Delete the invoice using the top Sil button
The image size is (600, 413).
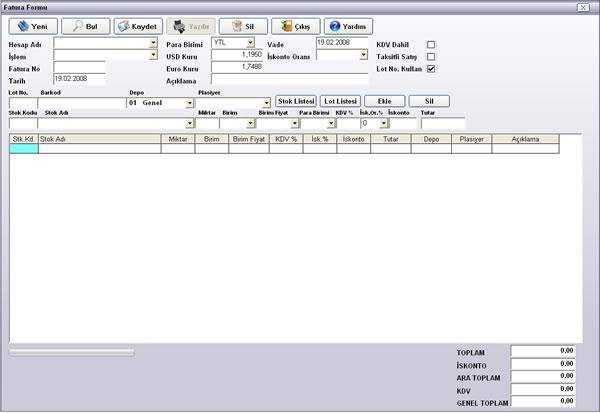(243, 26)
